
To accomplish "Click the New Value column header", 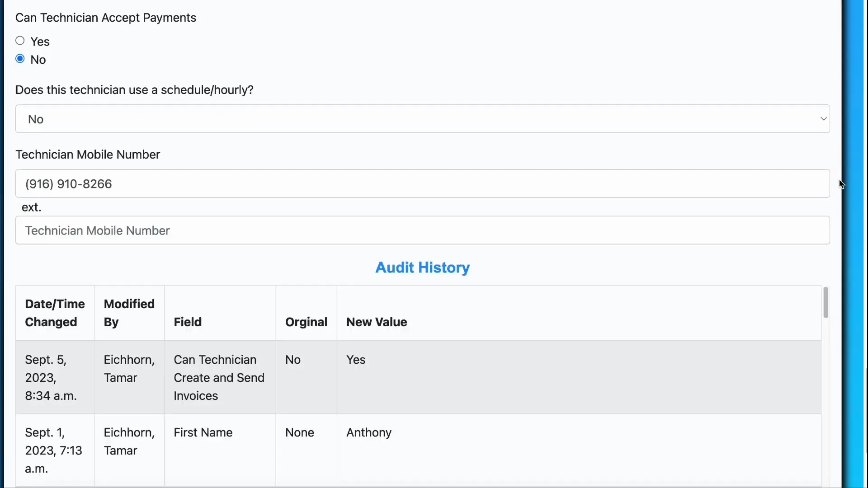I will 377,322.
